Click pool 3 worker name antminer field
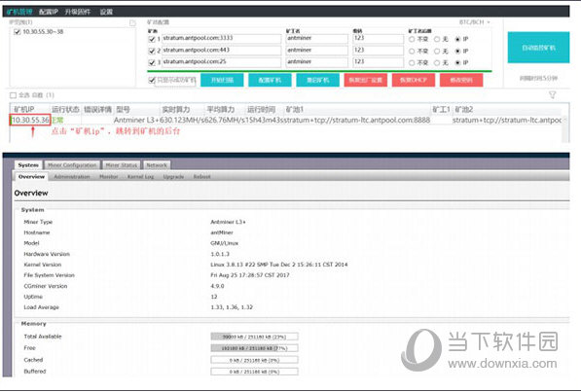The height and width of the screenshot is (392, 581). (x=317, y=62)
